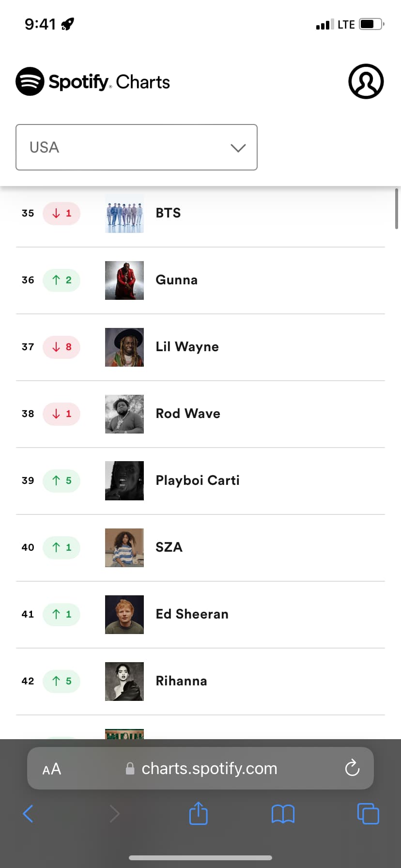Tap the charts.spotify.com address field
Screen dimensions: 401x868
pyautogui.click(x=200, y=768)
